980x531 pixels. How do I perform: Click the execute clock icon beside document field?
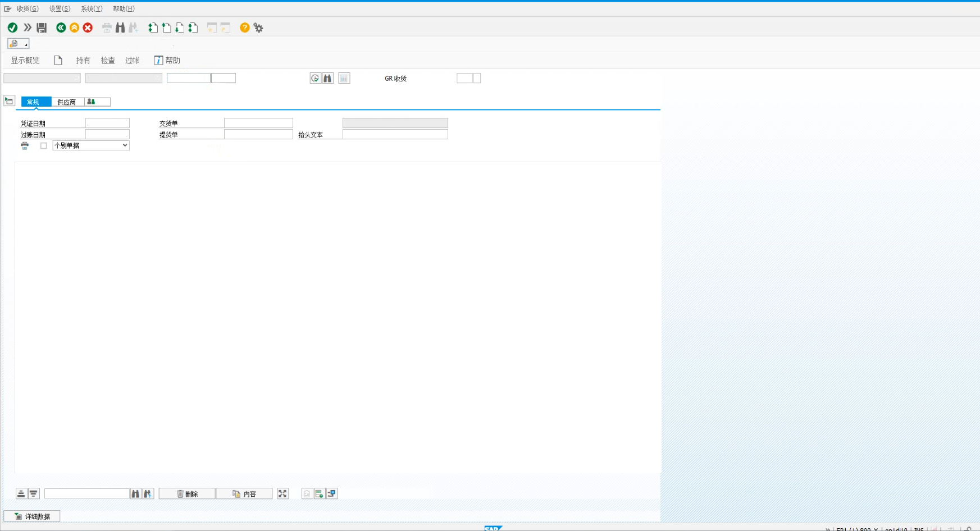point(315,79)
